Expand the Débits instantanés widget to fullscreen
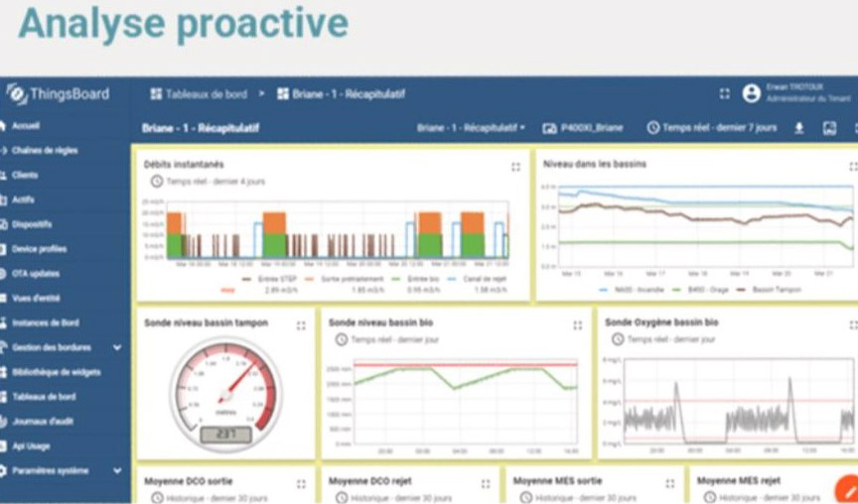This screenshot has width=858, height=504. 515,167
